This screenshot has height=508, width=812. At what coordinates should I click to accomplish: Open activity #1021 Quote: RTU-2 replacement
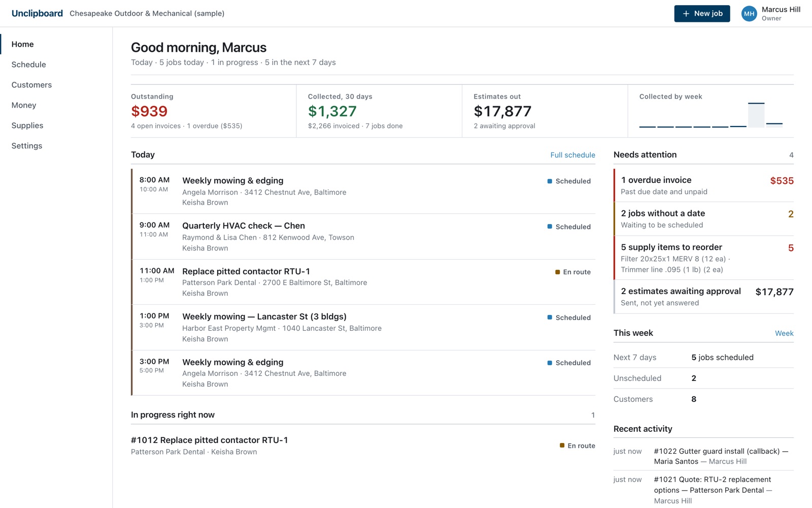(704, 490)
